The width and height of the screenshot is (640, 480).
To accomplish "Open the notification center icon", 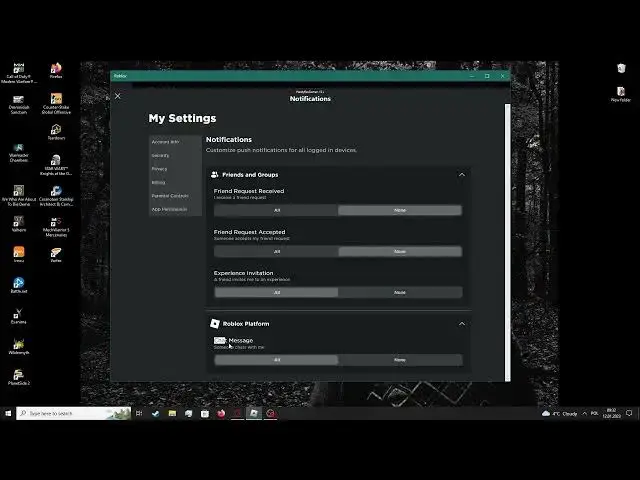I will [x=629, y=413].
